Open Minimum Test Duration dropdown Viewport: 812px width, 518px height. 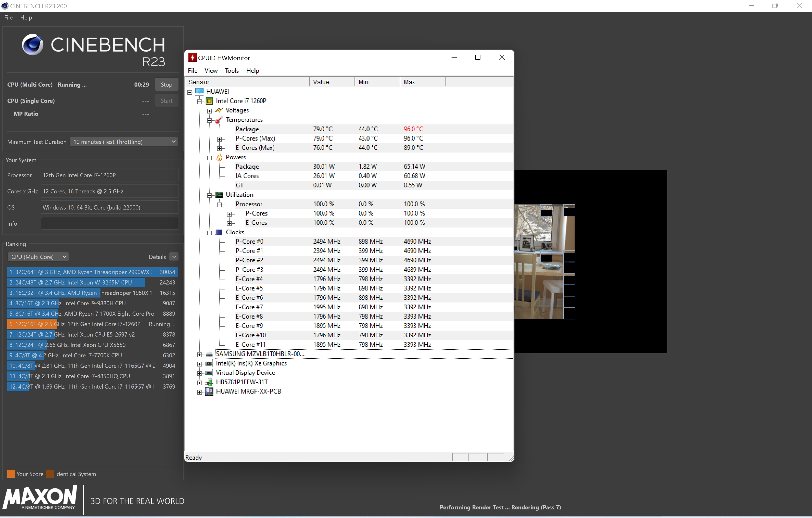pos(124,142)
